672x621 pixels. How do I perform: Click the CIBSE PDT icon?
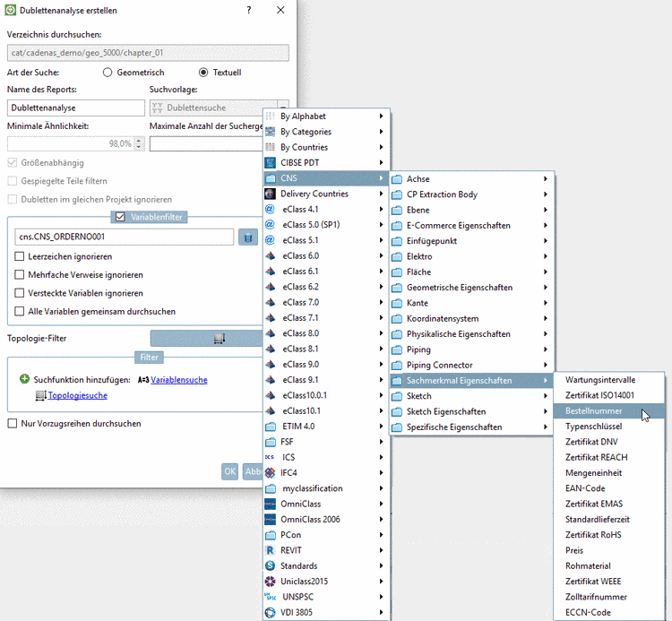point(270,162)
